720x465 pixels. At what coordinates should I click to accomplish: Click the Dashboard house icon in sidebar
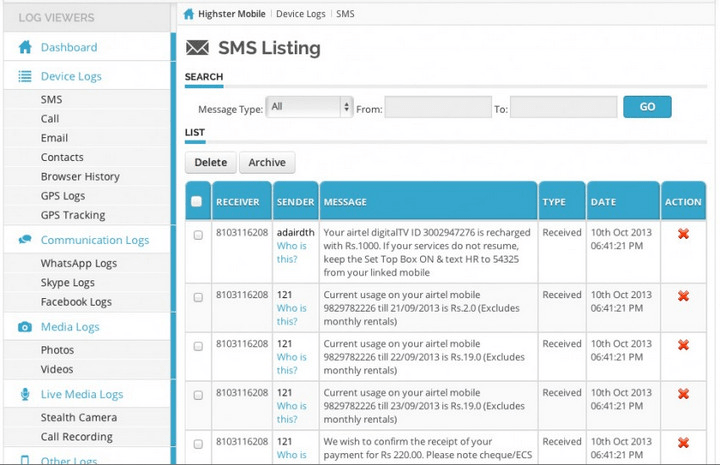(x=25, y=47)
